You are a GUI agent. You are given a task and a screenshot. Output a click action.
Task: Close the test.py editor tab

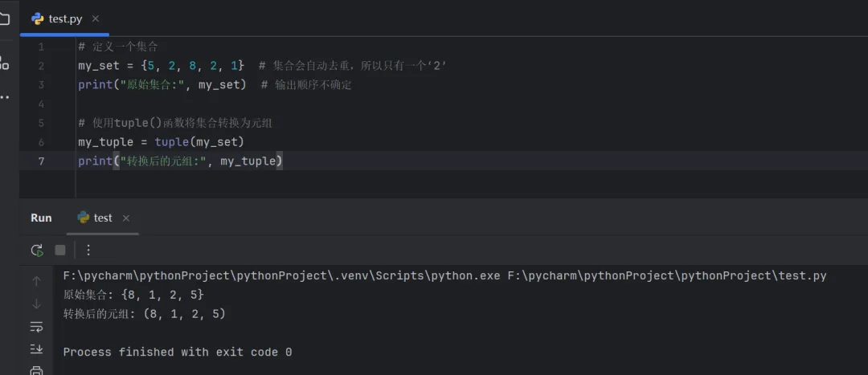coord(96,18)
